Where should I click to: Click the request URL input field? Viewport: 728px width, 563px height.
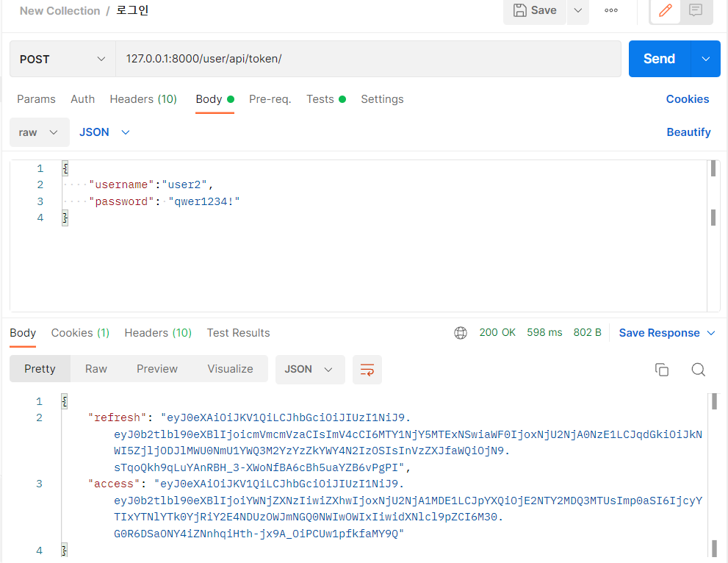(368, 59)
